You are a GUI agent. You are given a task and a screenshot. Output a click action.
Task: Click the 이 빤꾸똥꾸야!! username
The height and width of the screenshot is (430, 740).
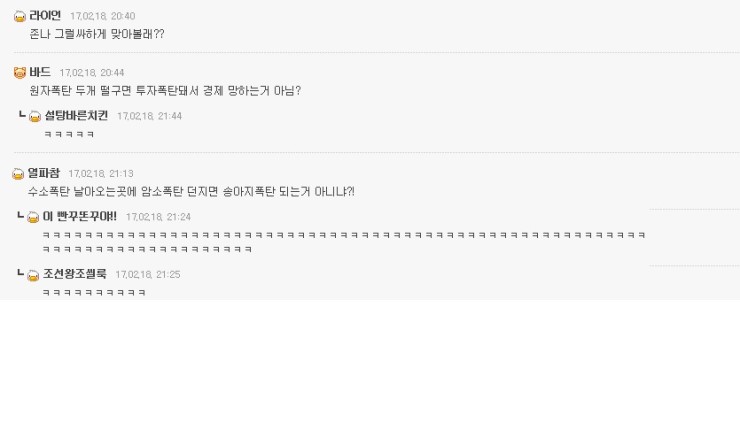coord(79,217)
